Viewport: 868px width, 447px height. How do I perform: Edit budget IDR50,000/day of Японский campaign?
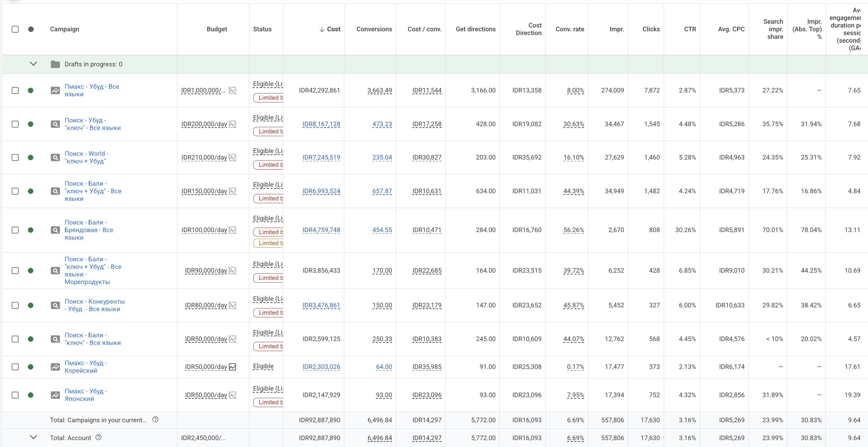(x=206, y=395)
